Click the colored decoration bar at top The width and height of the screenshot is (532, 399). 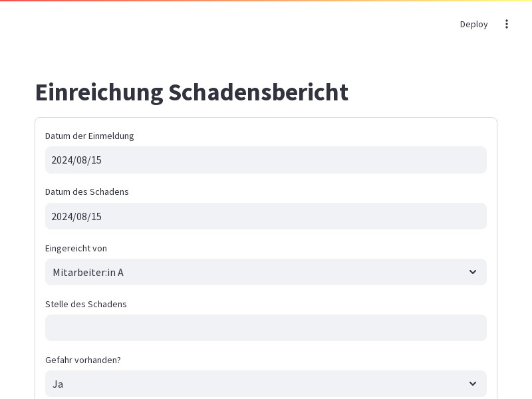point(266,1)
